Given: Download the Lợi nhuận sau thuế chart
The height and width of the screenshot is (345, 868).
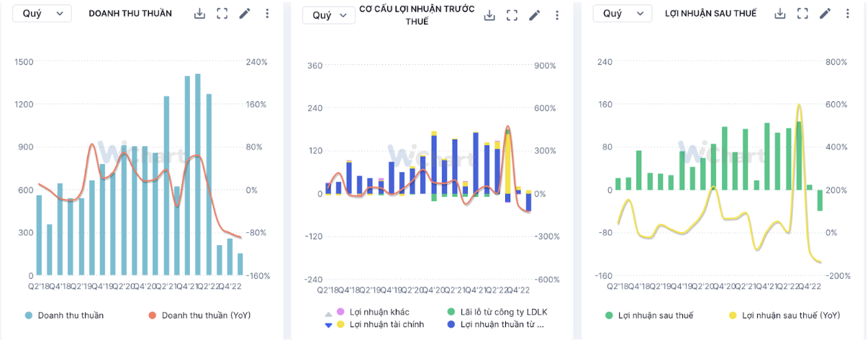Looking at the screenshot, I should pos(780,14).
